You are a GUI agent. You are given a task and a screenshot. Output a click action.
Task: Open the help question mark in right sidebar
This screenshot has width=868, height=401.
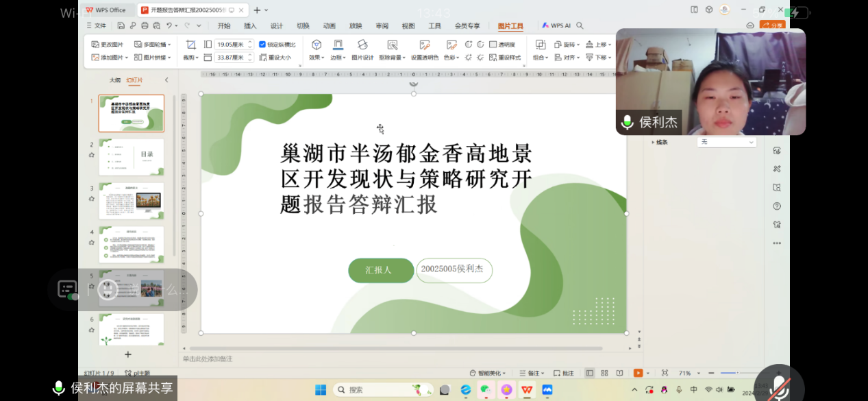777,206
